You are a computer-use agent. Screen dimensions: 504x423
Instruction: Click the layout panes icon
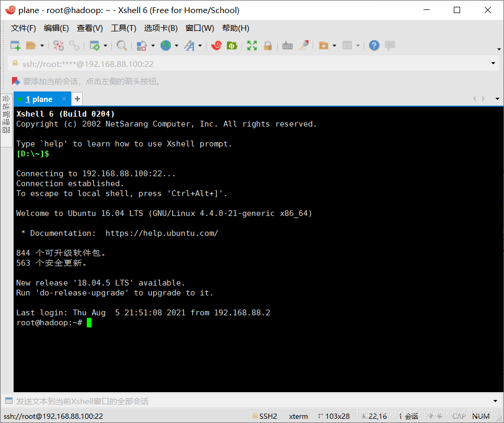point(347,45)
